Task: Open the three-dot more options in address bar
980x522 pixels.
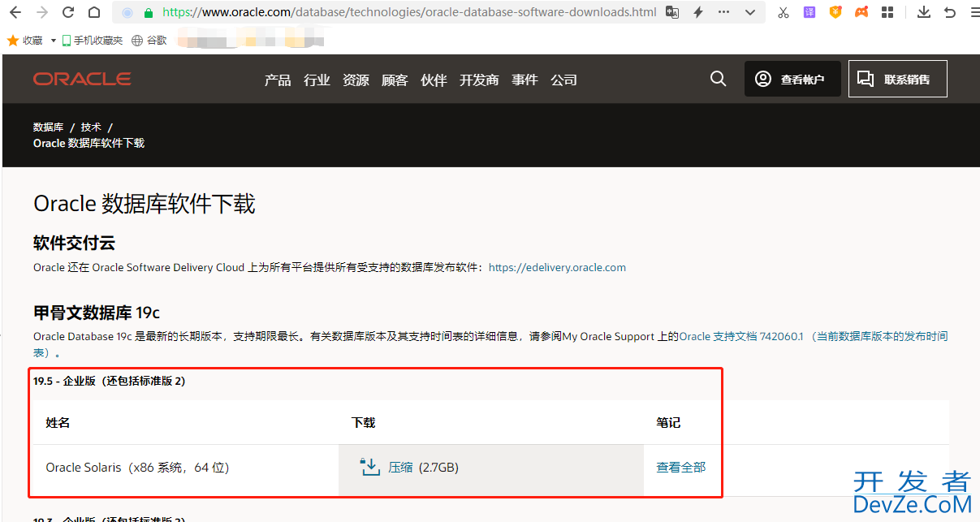Action: 724,12
